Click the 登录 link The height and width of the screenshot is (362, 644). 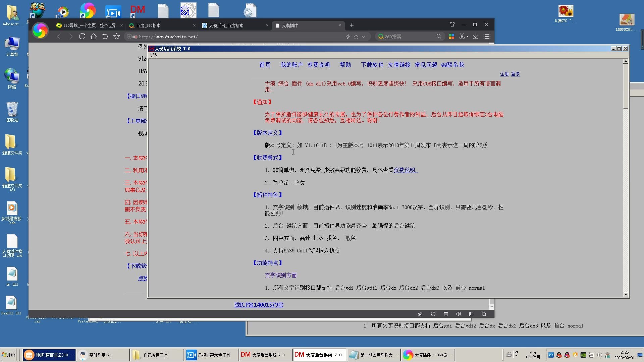click(515, 74)
